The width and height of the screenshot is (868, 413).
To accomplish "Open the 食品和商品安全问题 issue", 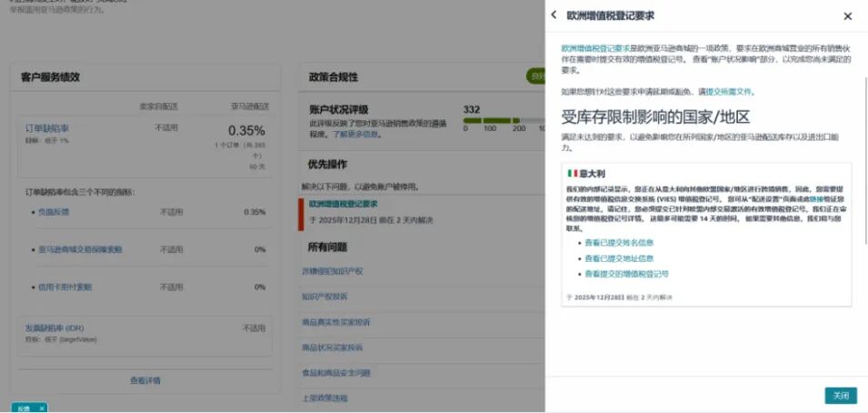I will (335, 373).
